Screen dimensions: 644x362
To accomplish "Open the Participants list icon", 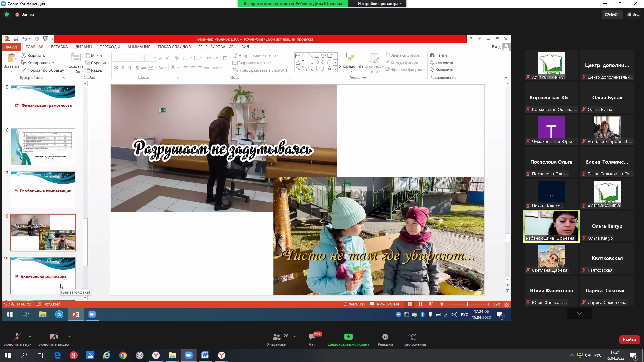I will pos(277,337).
